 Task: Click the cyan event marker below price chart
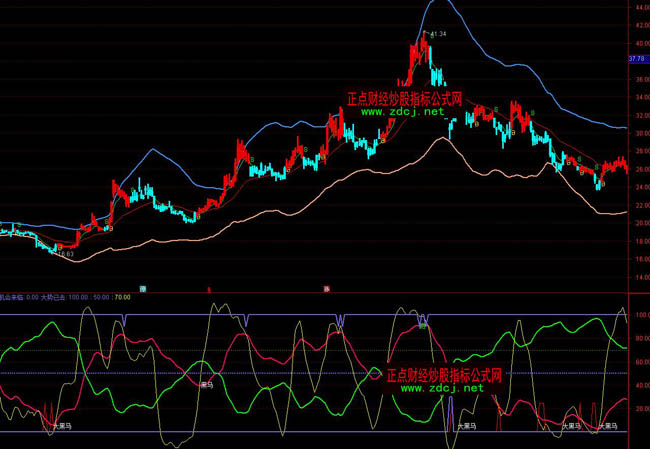click(x=143, y=289)
